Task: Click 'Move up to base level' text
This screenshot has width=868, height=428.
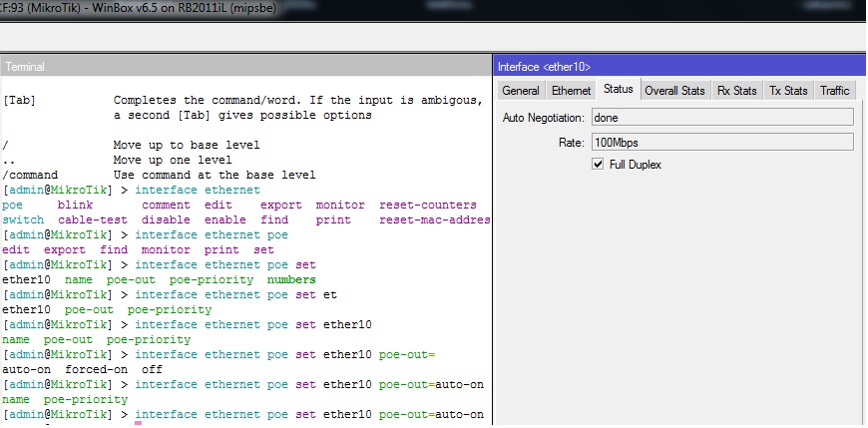Action: click(187, 145)
